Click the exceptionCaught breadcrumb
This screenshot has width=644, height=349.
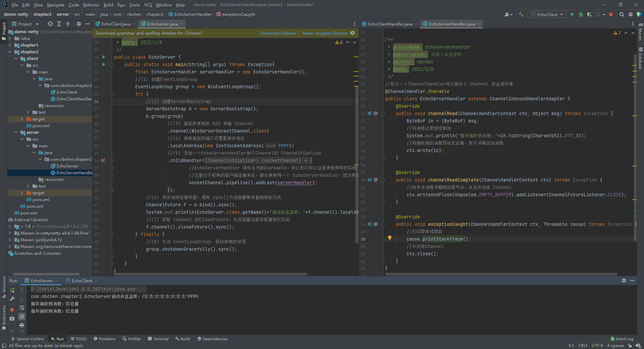(x=236, y=14)
